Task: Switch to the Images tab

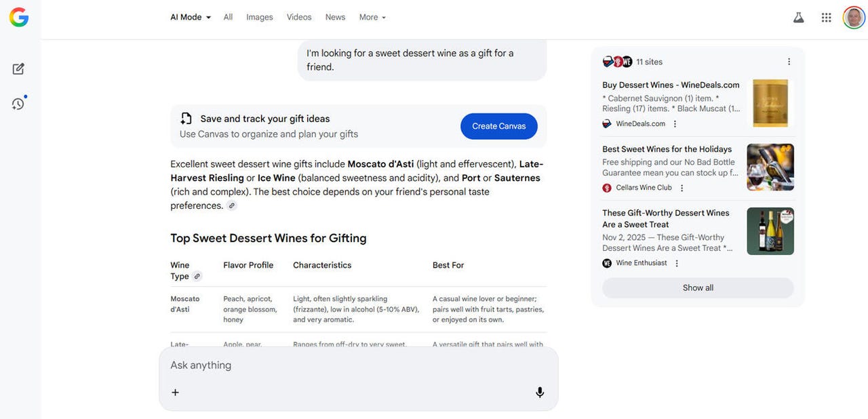Action: coord(260,18)
